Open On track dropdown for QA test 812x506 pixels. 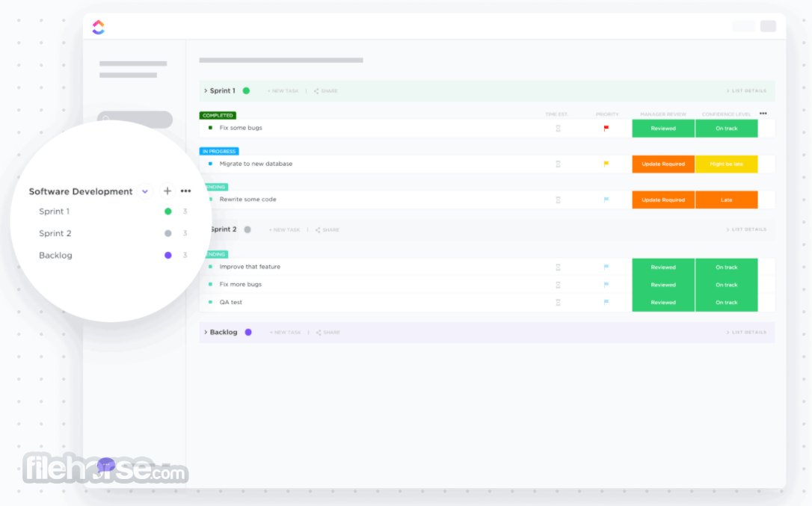(727, 303)
